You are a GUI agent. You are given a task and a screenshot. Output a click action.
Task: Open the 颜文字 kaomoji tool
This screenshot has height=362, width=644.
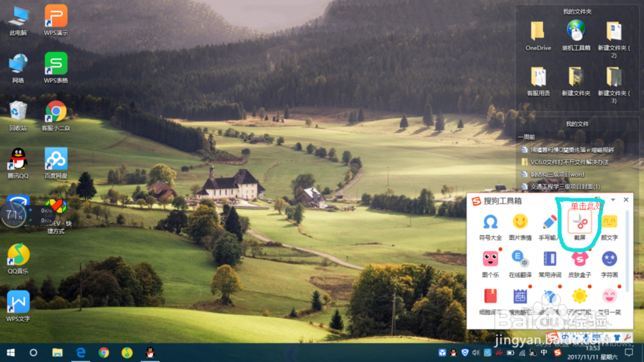[x=609, y=227]
